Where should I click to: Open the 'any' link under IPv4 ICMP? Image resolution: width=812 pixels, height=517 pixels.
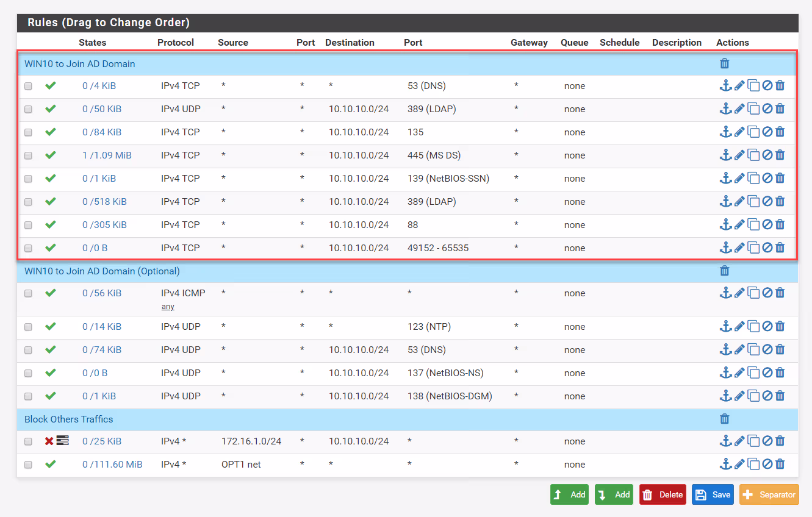pyautogui.click(x=168, y=306)
